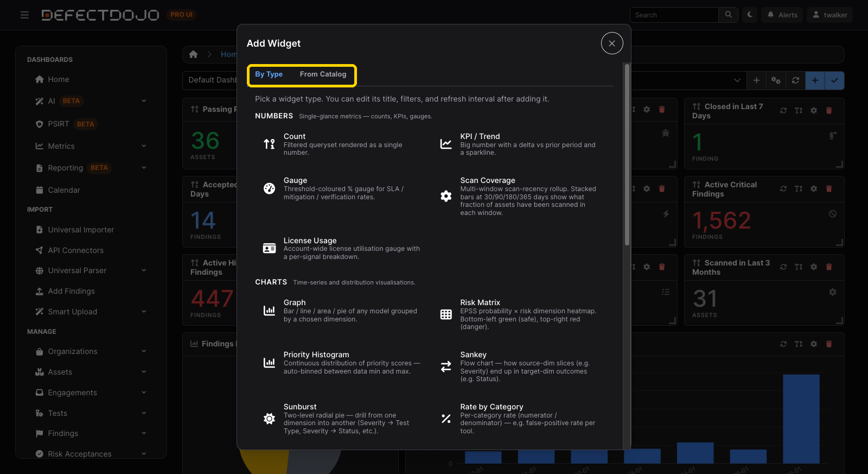
Task: Choose the Sankey widget icon
Action: [446, 366]
